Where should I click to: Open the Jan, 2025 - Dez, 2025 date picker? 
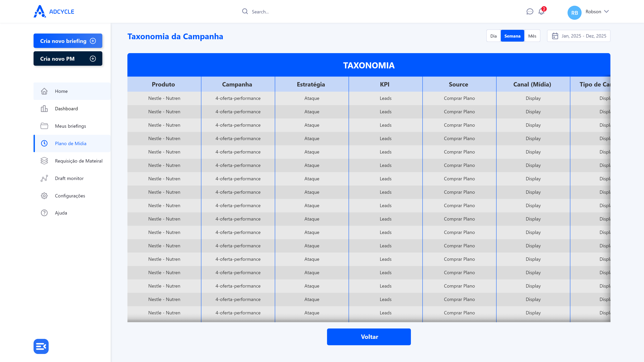point(578,36)
